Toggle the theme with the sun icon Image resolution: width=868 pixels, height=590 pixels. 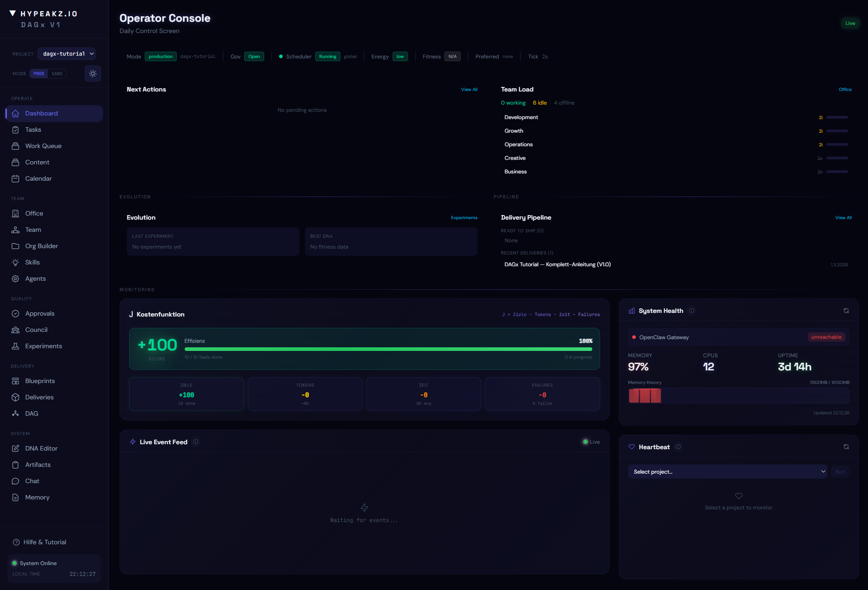[x=93, y=73]
